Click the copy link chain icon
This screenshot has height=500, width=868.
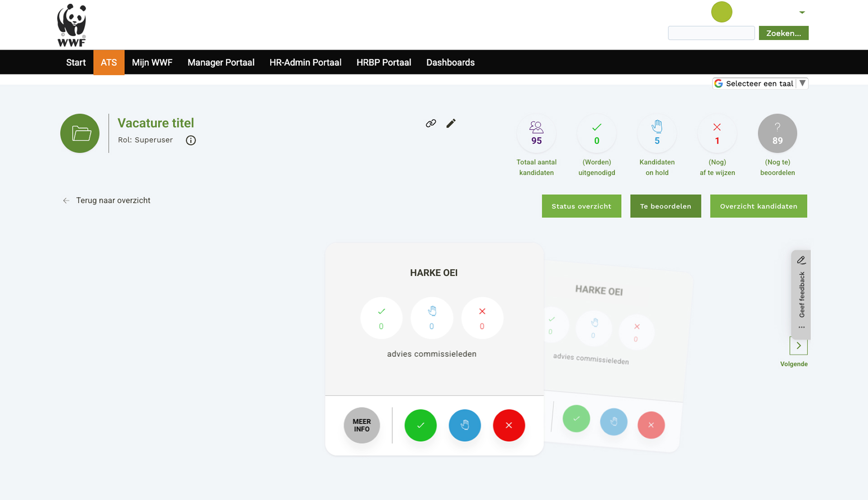(431, 123)
